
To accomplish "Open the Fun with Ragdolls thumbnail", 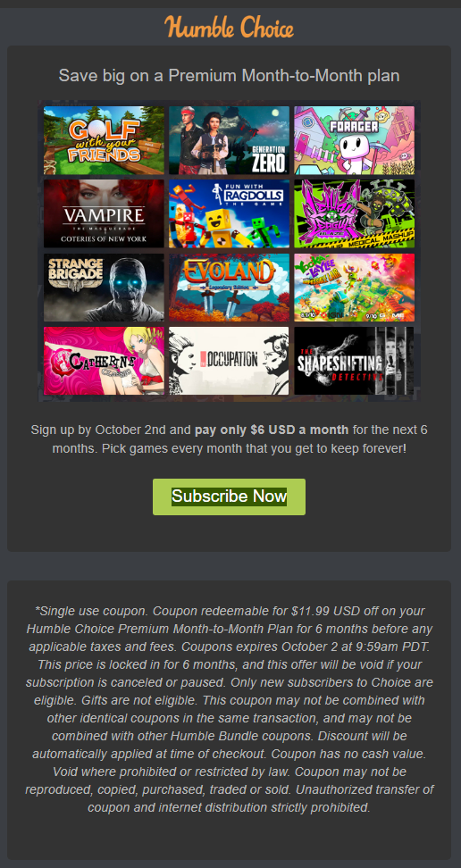I will tap(229, 213).
